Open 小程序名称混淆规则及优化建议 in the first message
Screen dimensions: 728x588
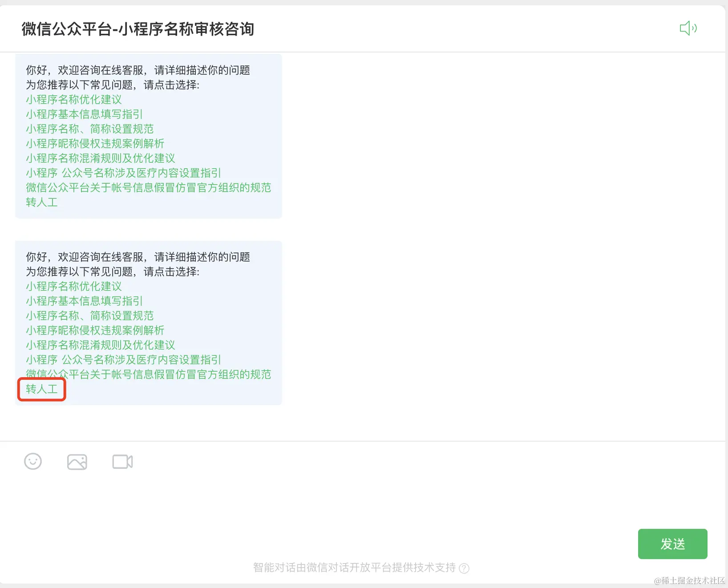(x=101, y=158)
